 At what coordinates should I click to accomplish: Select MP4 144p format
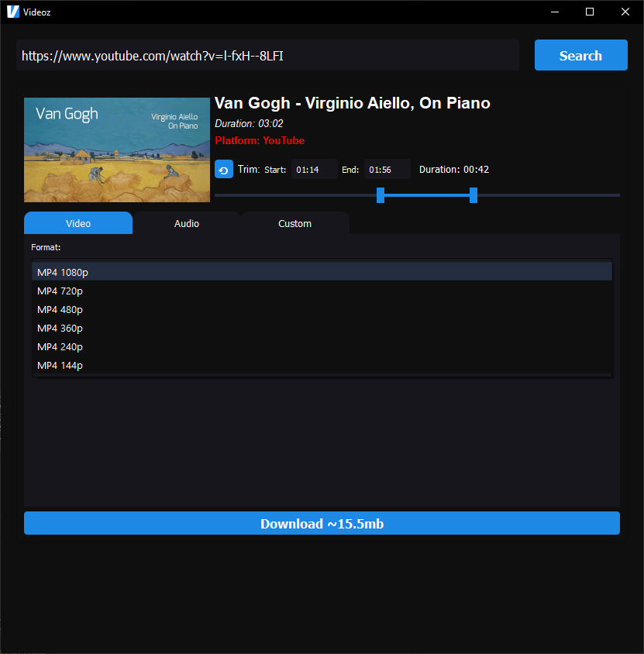322,366
